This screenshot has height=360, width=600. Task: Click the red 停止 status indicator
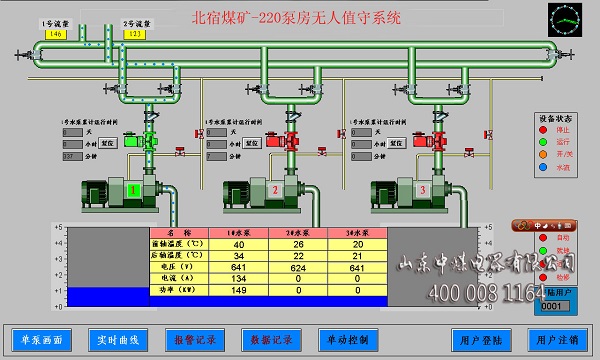coord(543,130)
